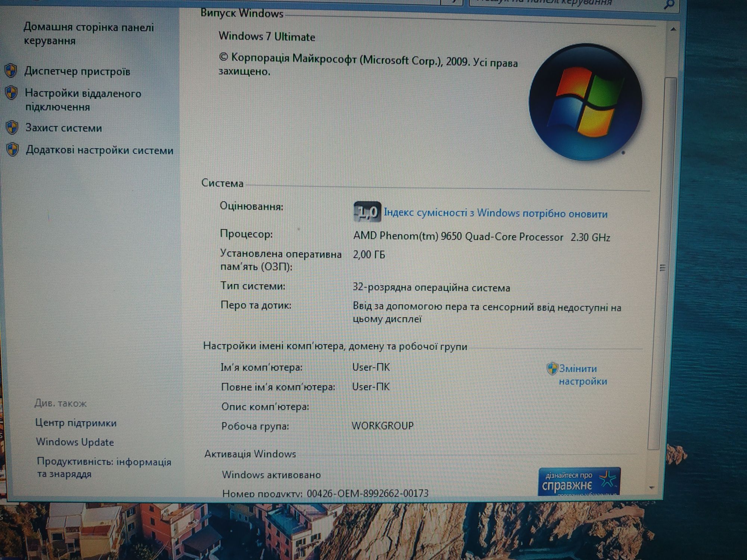Open Центр підтримки link
The image size is (747, 560).
pyautogui.click(x=76, y=423)
